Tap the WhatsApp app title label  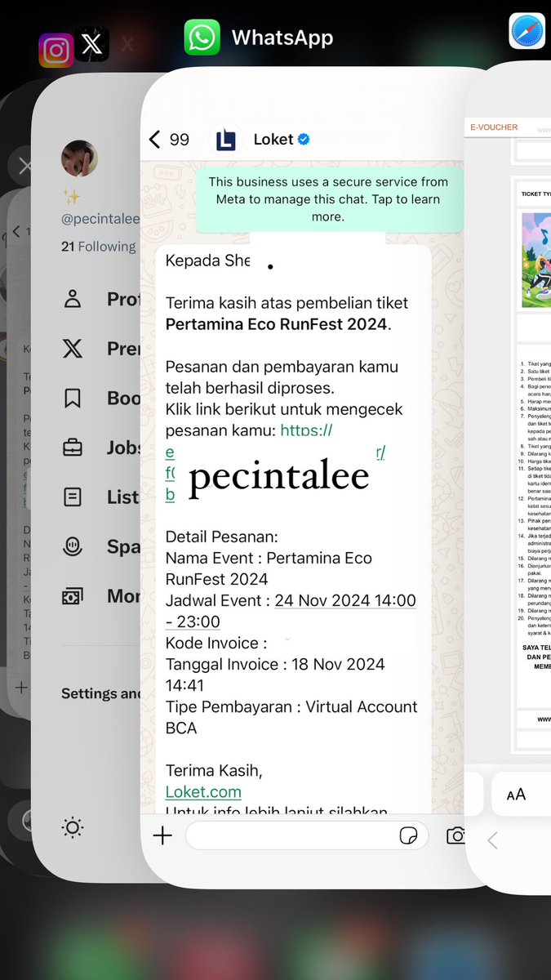coord(282,38)
